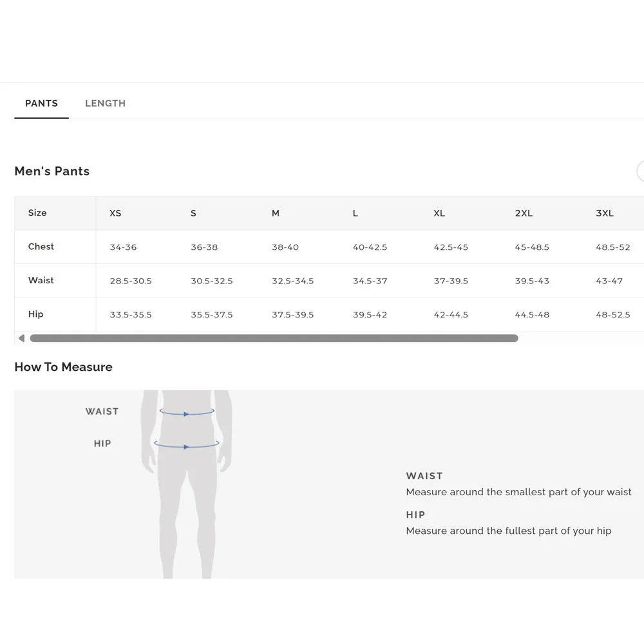Click the waist value 32.5-34.5
The width and height of the screenshot is (644, 644).
(x=293, y=281)
